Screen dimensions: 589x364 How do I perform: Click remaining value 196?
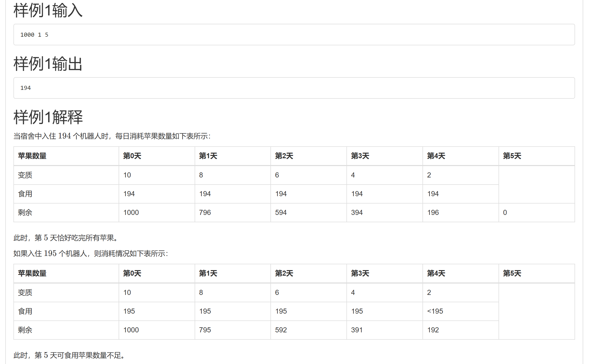coord(433,213)
